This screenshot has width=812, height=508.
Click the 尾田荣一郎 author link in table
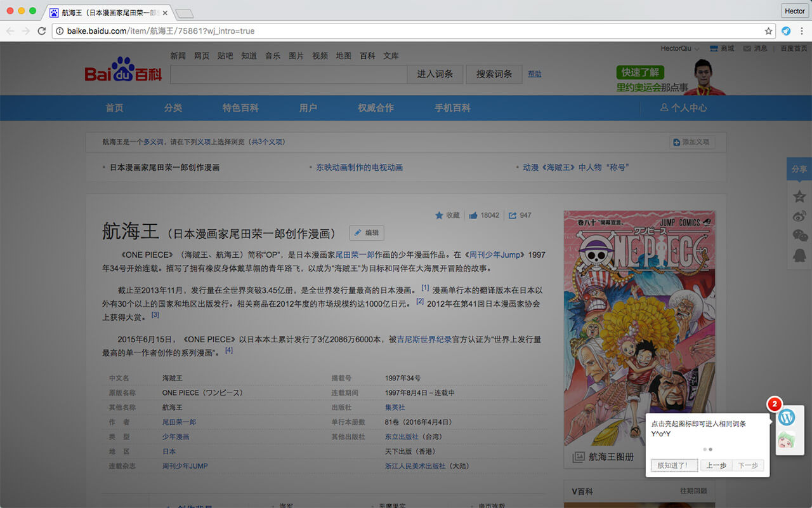click(x=180, y=422)
